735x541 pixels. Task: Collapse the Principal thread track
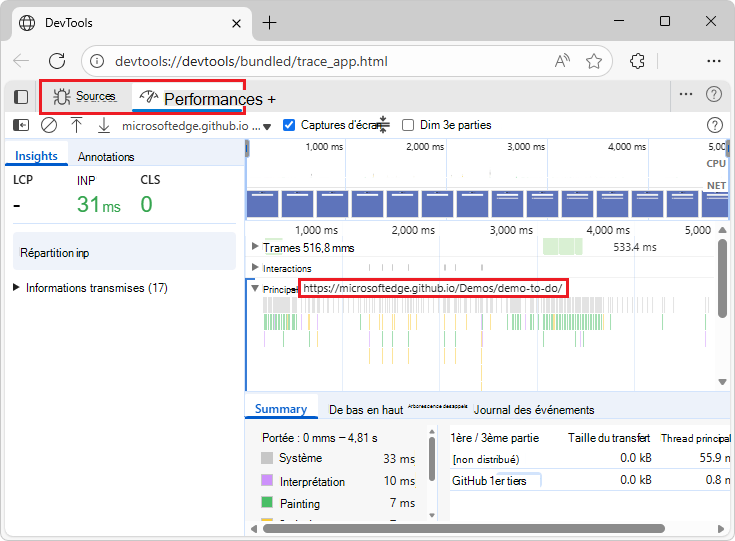pyautogui.click(x=255, y=288)
